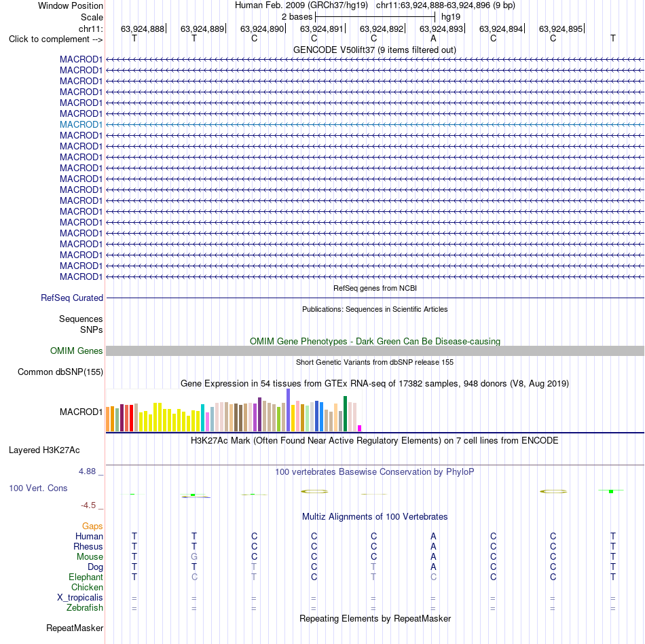Click the H3K27Ac Mark ENCODE track title
Screen dimensions: 645x644
click(375, 440)
